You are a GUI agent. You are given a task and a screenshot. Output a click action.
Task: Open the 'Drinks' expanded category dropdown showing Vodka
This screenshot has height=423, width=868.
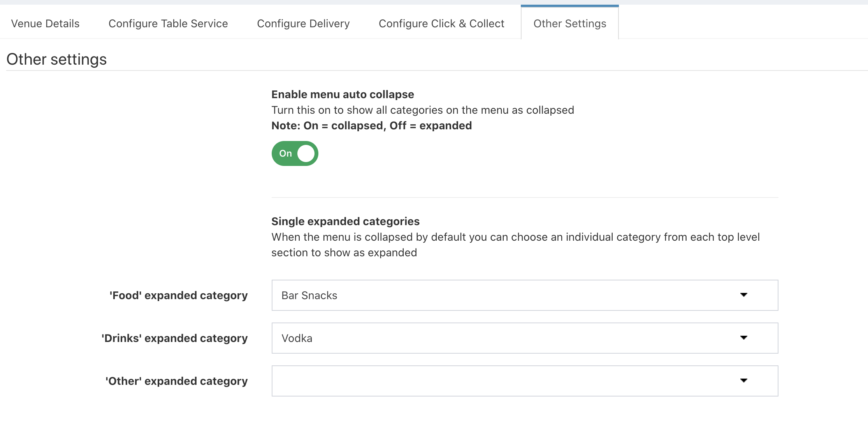[x=506, y=338]
